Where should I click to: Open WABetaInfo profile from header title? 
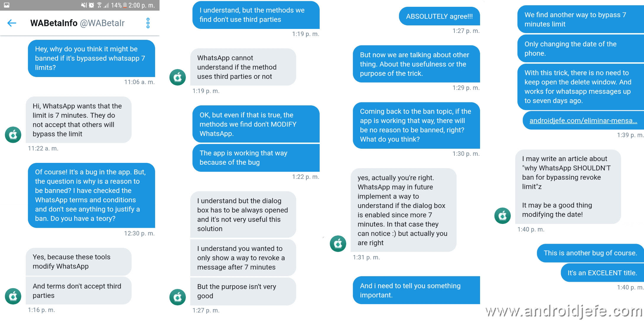77,23
